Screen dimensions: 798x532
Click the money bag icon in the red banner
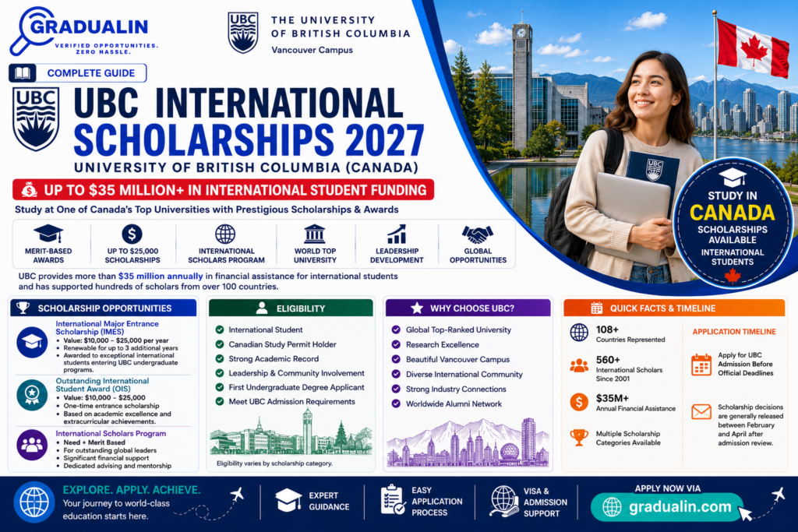(x=29, y=190)
